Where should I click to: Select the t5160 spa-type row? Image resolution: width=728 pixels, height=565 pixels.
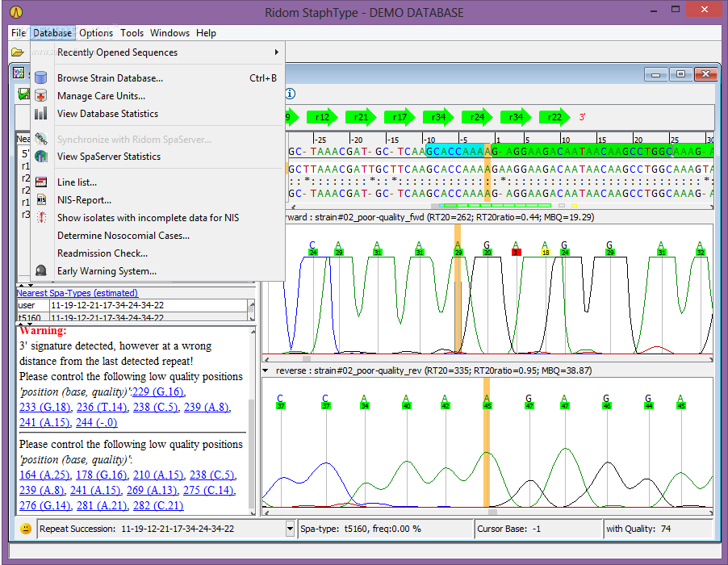point(133,317)
